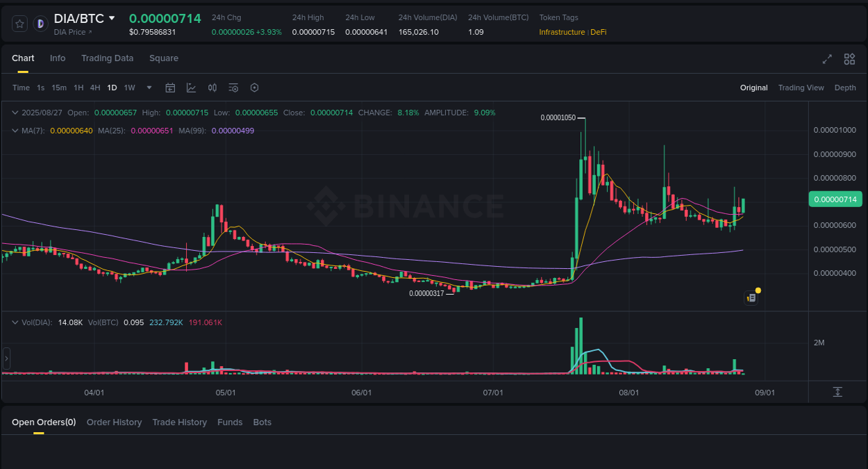Viewport: 868px width, 469px height.
Task: Collapse the Vol(DIA) volume indicator panel
Action: pyautogui.click(x=15, y=322)
